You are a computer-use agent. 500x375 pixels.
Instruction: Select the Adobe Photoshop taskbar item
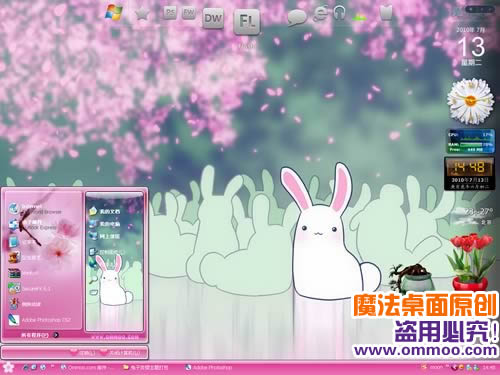209,367
